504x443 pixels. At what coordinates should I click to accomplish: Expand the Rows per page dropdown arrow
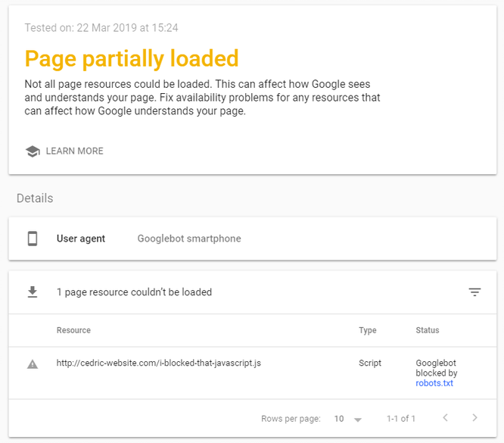pos(358,420)
